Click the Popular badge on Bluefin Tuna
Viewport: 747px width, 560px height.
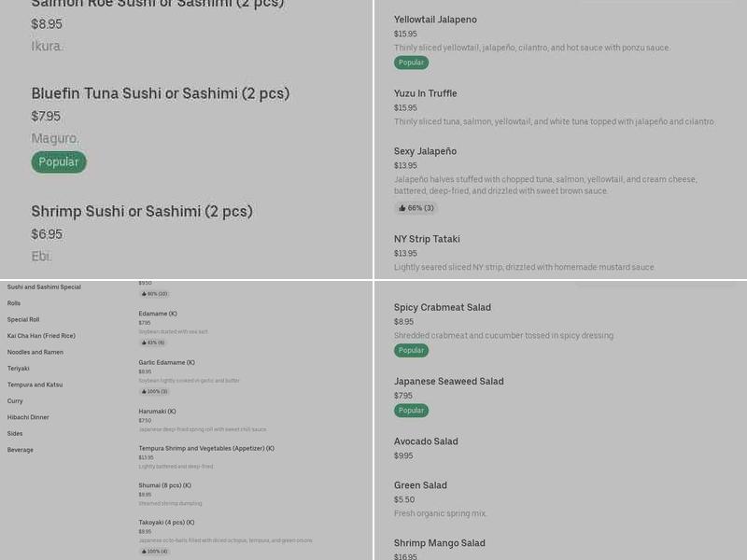tap(59, 161)
